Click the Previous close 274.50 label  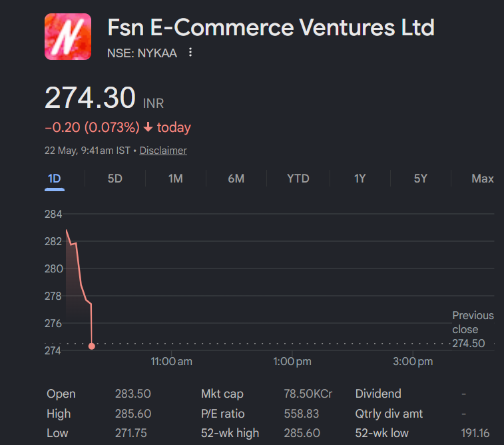[473, 329]
